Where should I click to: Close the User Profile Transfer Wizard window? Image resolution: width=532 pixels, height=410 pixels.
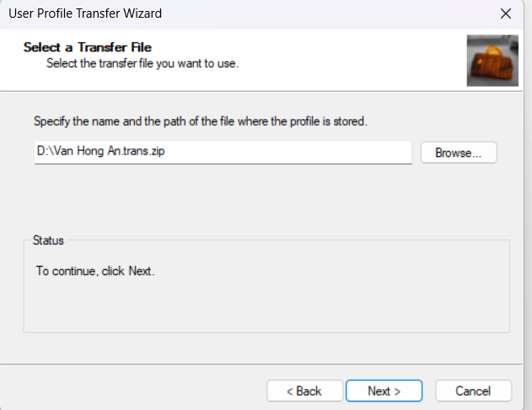point(505,13)
